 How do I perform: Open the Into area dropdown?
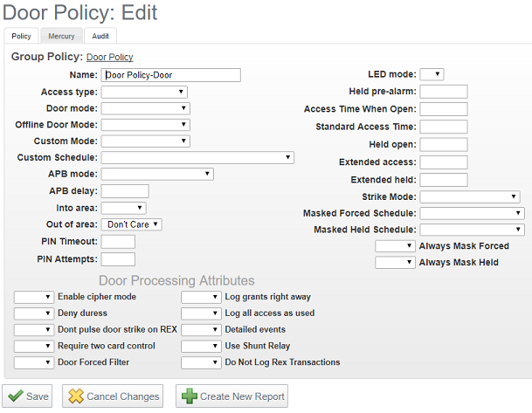(123, 208)
